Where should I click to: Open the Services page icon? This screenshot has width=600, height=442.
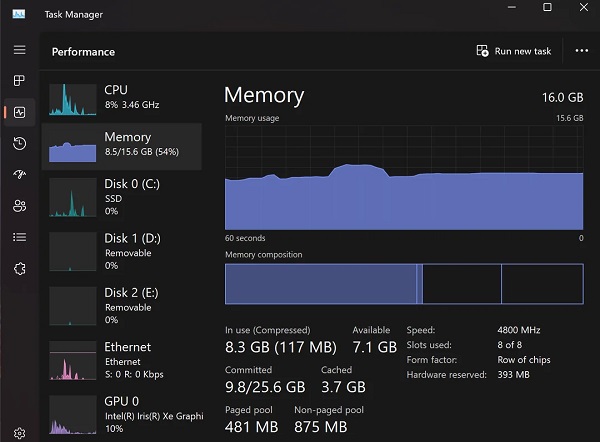coord(19,268)
